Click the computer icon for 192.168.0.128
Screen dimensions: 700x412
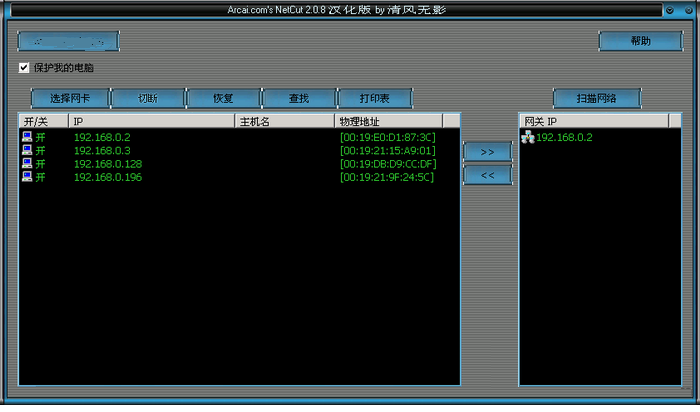pos(27,164)
